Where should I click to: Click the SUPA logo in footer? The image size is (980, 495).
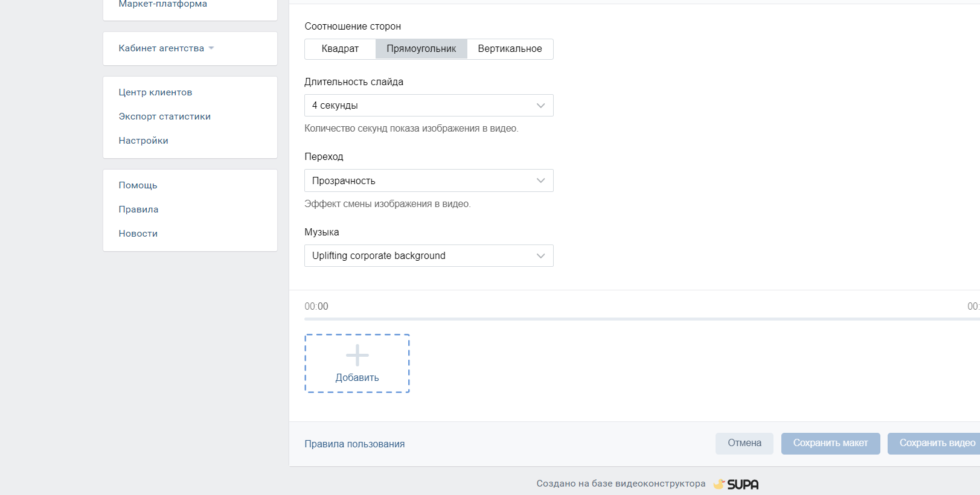(x=736, y=484)
